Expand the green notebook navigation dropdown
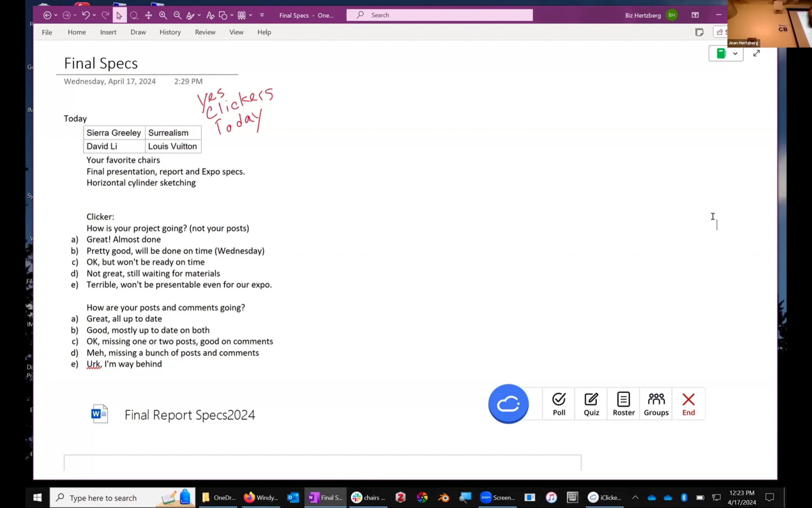The height and width of the screenshot is (508, 812). (x=735, y=54)
